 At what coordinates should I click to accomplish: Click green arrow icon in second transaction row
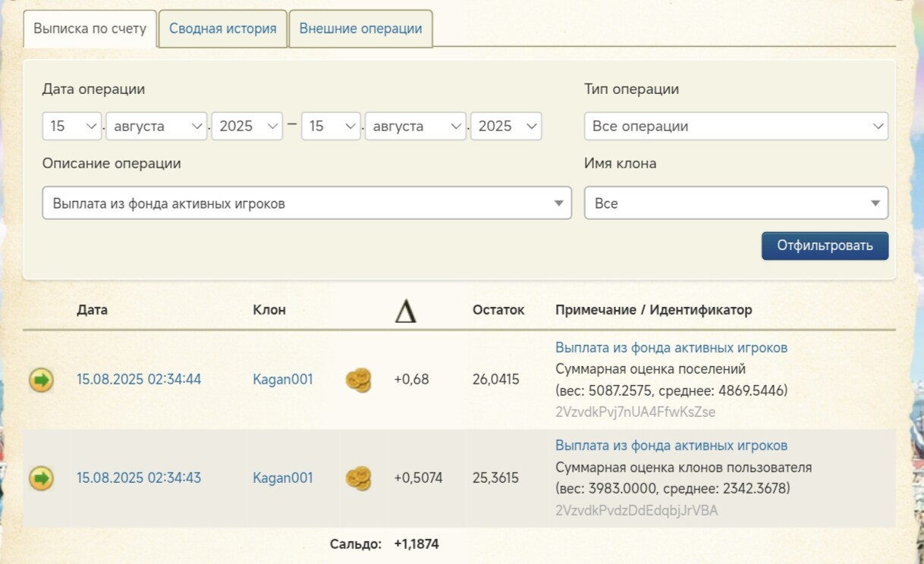(42, 478)
